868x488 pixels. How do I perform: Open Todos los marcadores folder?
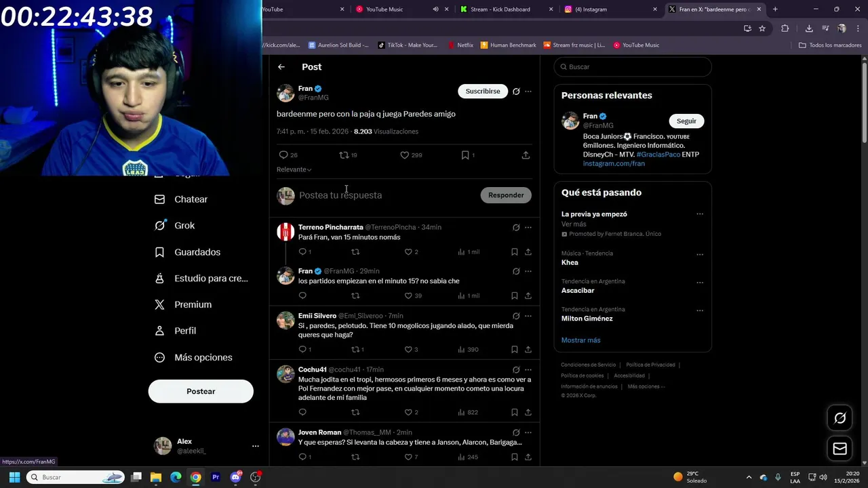click(x=830, y=45)
